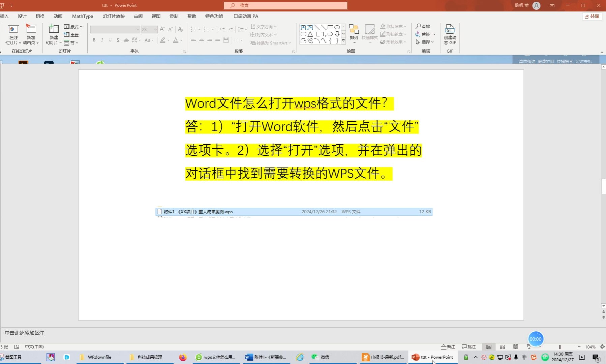Image resolution: width=606 pixels, height=364 pixels.
Task: Open the Review (审阅) tab
Action: point(138,16)
